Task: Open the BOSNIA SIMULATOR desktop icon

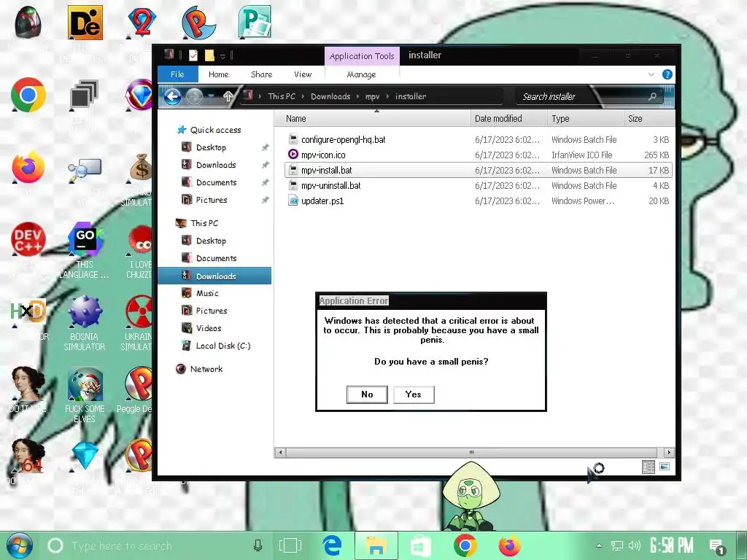Action: [85, 312]
